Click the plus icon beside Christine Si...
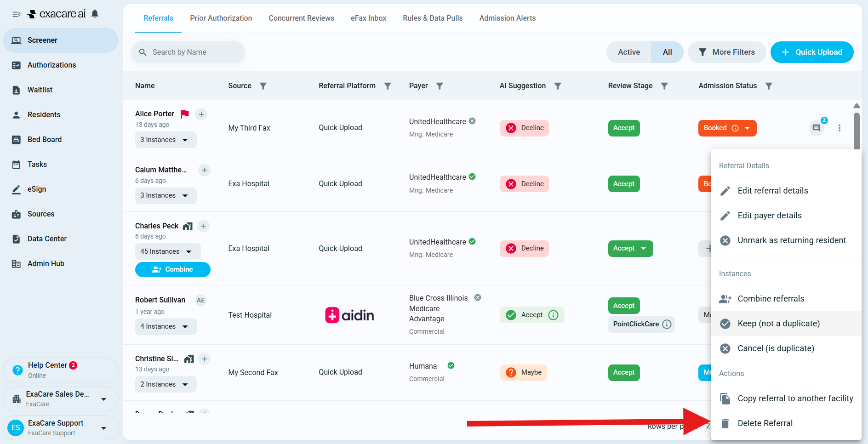Screen dimensions: 868x444 click(x=205, y=359)
